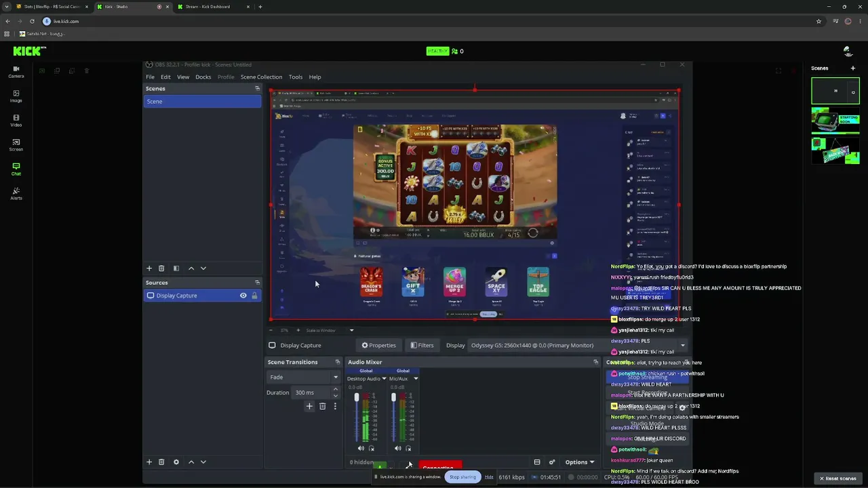868x488 pixels.
Task: Click Reset scenes button
Action: pyautogui.click(x=837, y=479)
